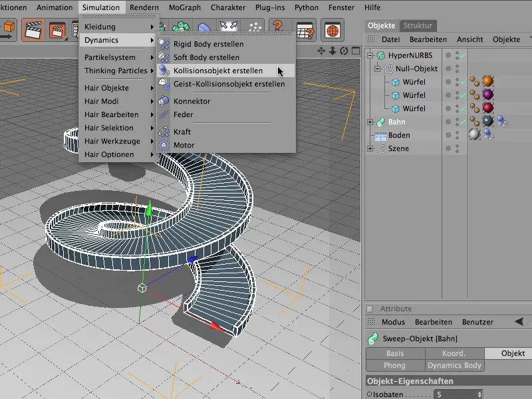The width and height of the screenshot is (532, 399).
Task: Click the white particle dots toolbar icon
Action: click(x=255, y=27)
